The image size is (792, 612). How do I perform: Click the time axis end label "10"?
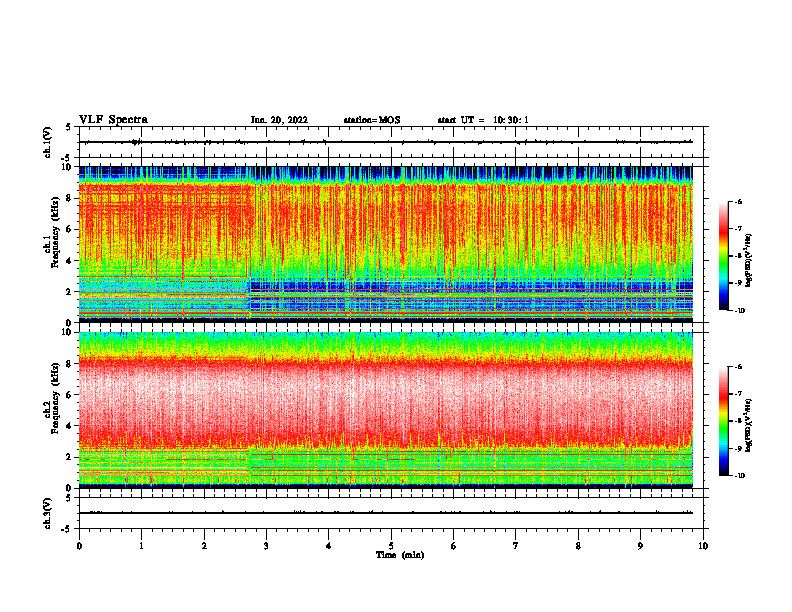(x=703, y=545)
